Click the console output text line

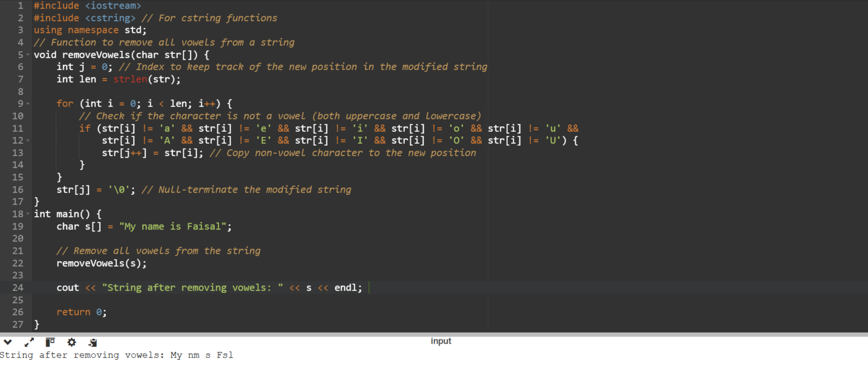point(116,355)
